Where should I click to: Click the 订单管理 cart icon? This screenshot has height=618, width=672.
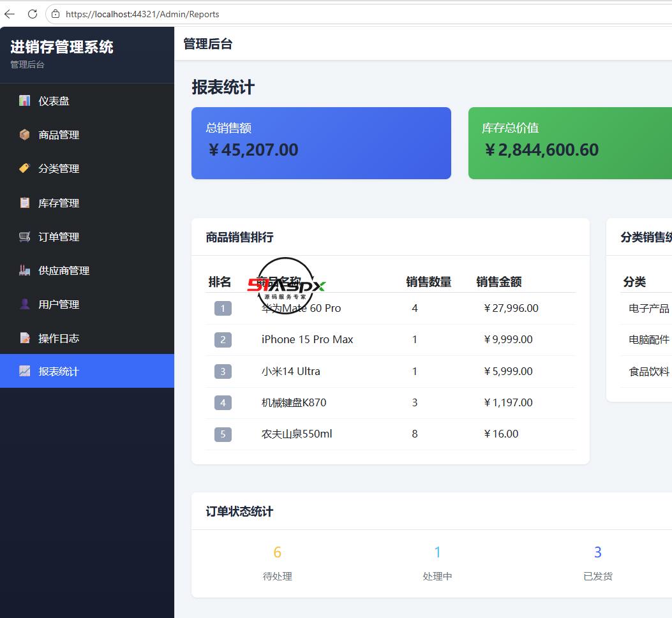click(24, 237)
